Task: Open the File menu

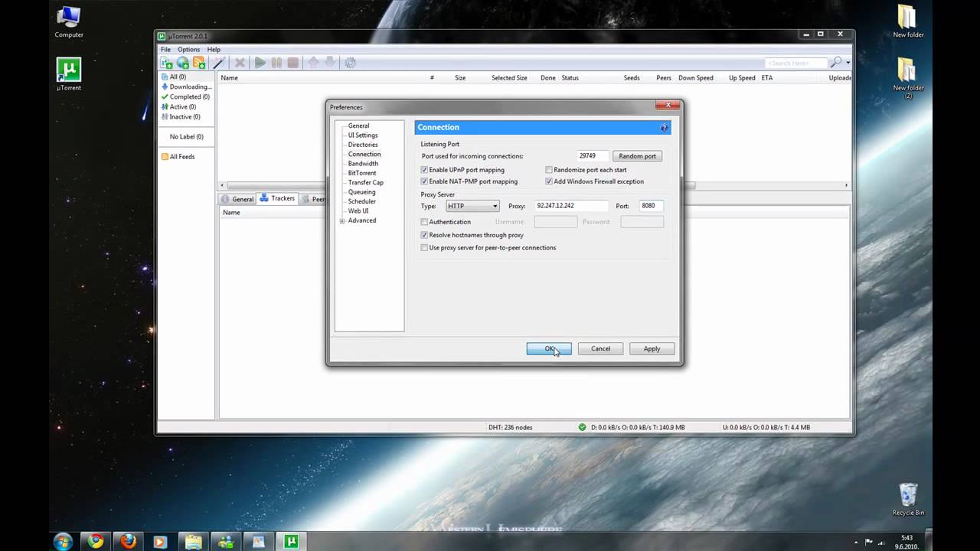Action: 165,50
